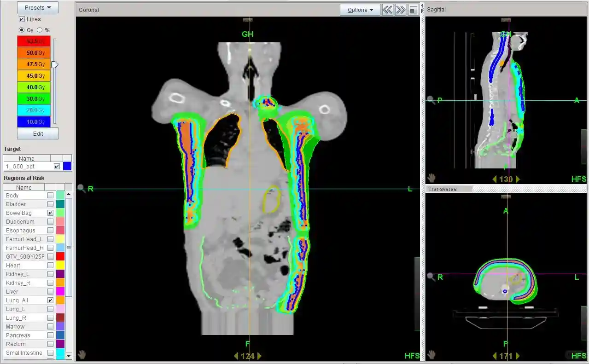Click the 50.0 Gy isodose level

click(x=34, y=53)
